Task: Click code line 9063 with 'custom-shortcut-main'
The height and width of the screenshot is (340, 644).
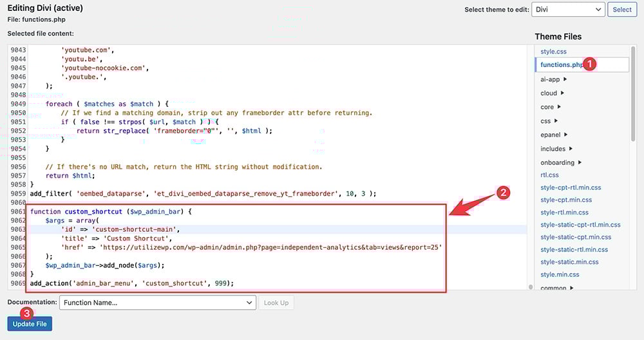Action: [120, 229]
